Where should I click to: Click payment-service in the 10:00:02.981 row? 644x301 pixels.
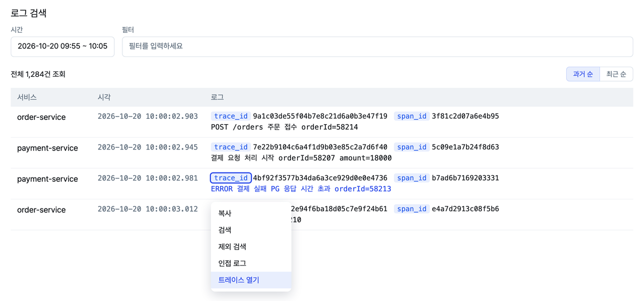(x=47, y=178)
